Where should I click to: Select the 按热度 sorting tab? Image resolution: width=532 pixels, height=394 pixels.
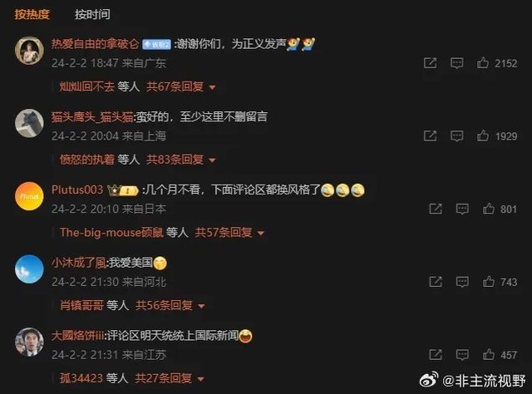click(x=32, y=14)
